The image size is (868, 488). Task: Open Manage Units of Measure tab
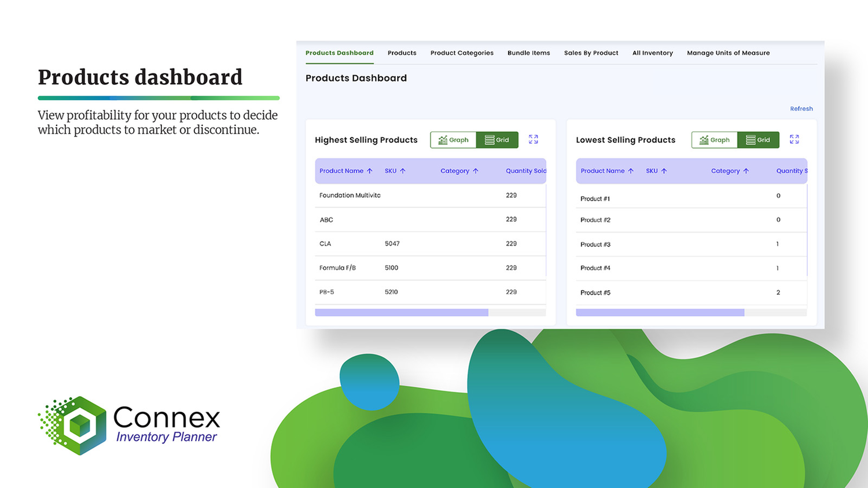[x=729, y=53]
